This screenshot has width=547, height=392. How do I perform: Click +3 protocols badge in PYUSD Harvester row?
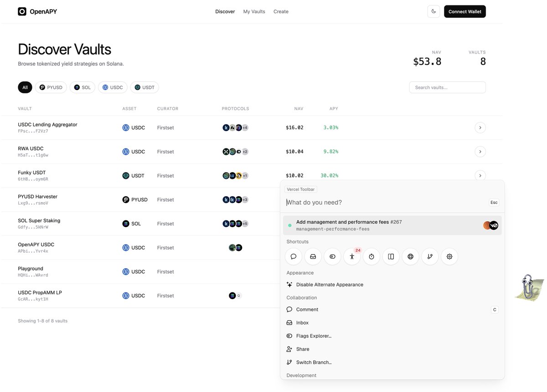pos(245,200)
